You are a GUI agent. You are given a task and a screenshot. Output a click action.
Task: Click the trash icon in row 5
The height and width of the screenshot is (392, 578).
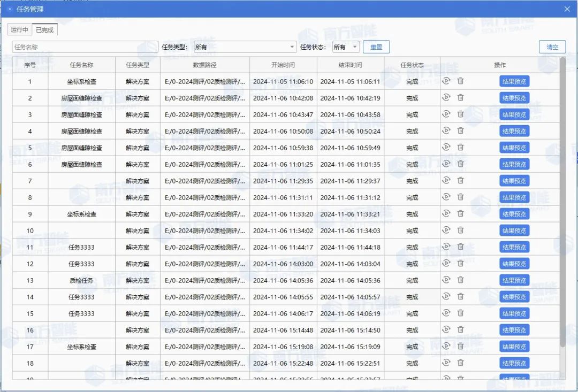(460, 148)
